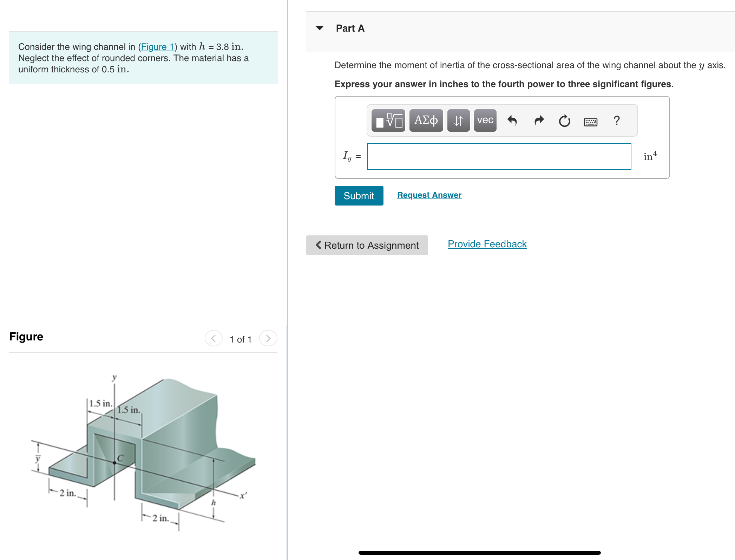The image size is (735, 560).
Task: Open Figure 1 from the problem statement link
Action: (x=158, y=47)
